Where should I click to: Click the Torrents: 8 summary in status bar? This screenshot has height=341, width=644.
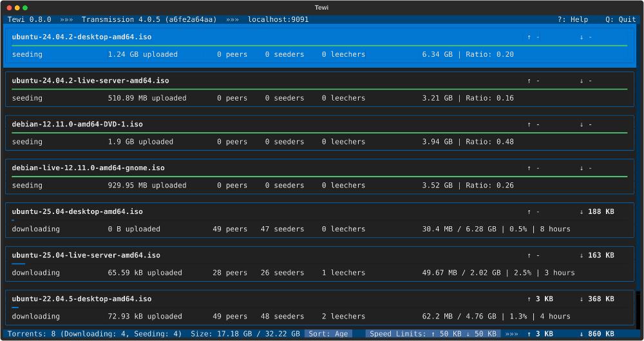pyautogui.click(x=95, y=334)
